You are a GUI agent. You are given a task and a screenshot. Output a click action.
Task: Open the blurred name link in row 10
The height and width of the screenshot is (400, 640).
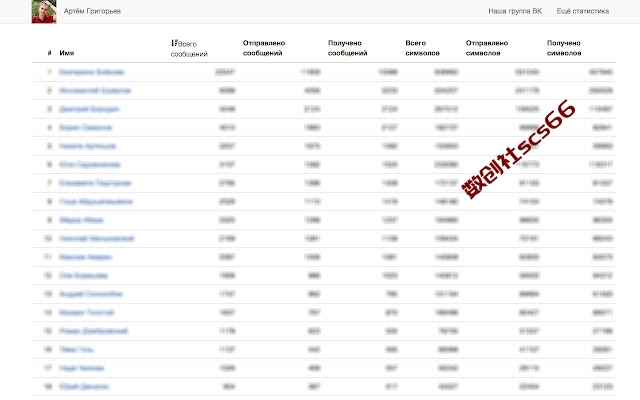(x=96, y=238)
